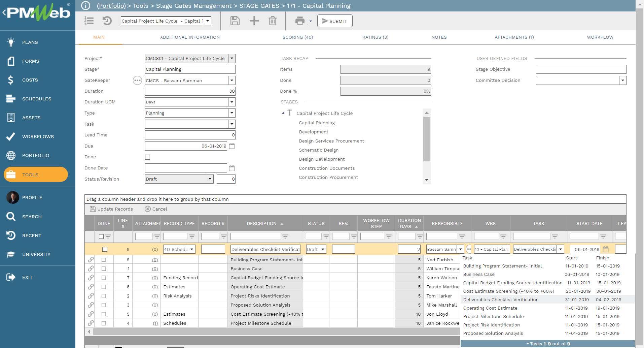The image size is (644, 348).
Task: Add a new record with plus icon
Action: pyautogui.click(x=254, y=21)
